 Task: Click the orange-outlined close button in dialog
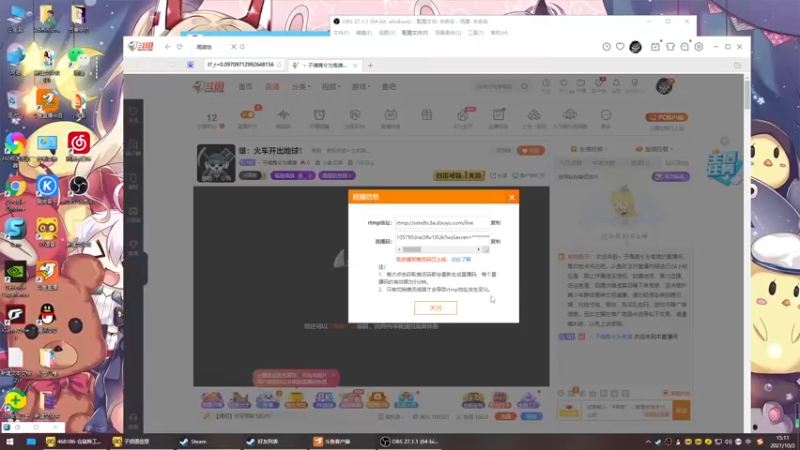(x=436, y=308)
